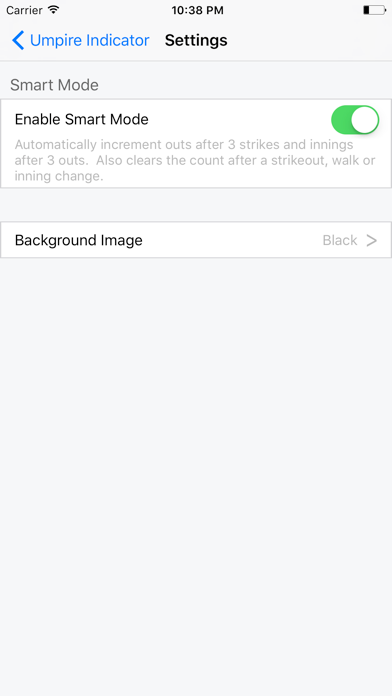Viewport: 392px width, 696px height.
Task: Tap the disclosure chevron beside Black
Action: [x=372, y=240]
